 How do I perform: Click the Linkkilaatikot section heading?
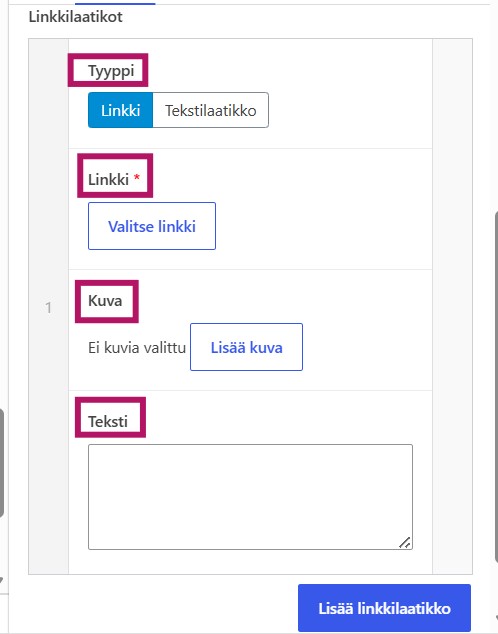(x=76, y=17)
